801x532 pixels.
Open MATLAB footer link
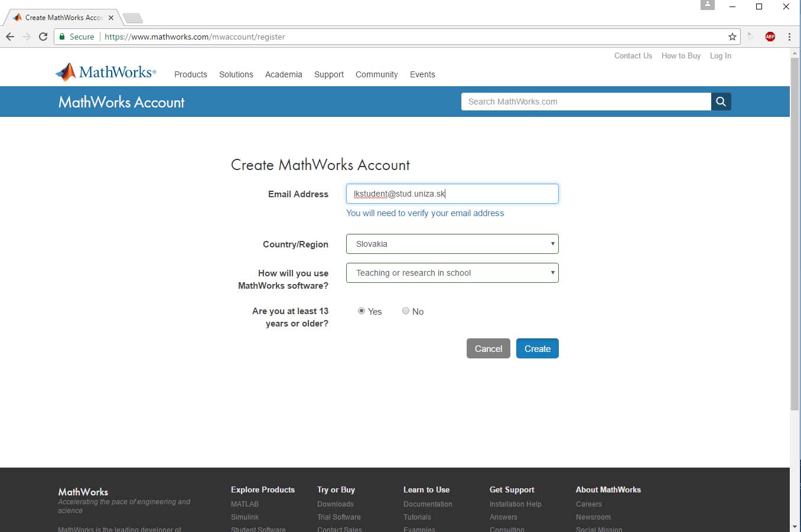click(x=245, y=504)
